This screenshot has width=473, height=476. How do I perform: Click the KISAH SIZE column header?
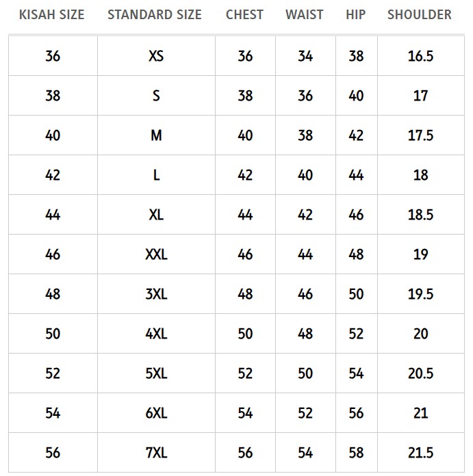tap(52, 14)
